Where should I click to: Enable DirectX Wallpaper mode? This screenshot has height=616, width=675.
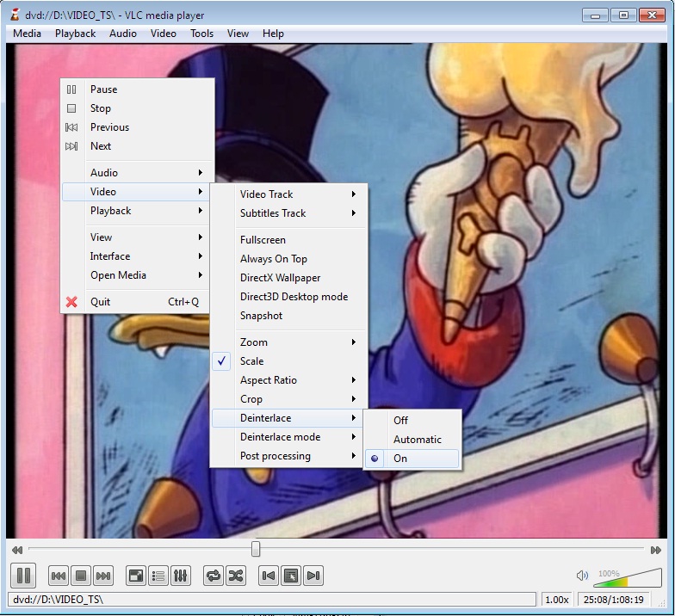click(289, 278)
